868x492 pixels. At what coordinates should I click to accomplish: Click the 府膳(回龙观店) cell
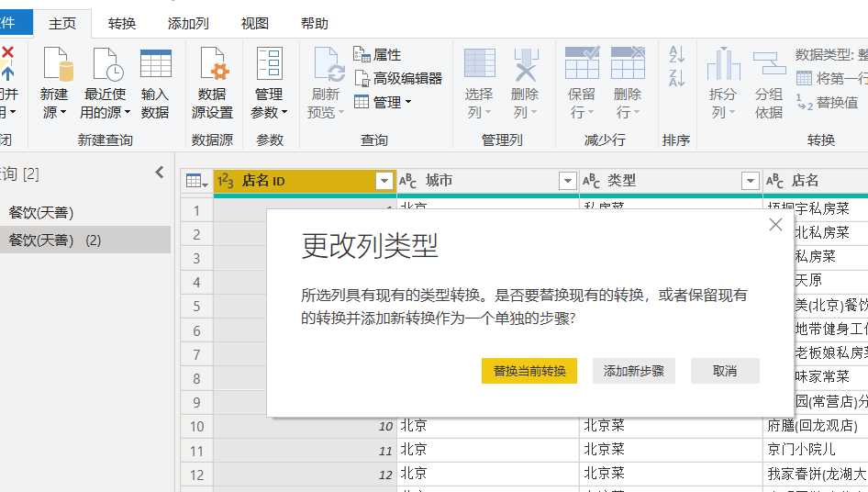[x=816, y=426]
